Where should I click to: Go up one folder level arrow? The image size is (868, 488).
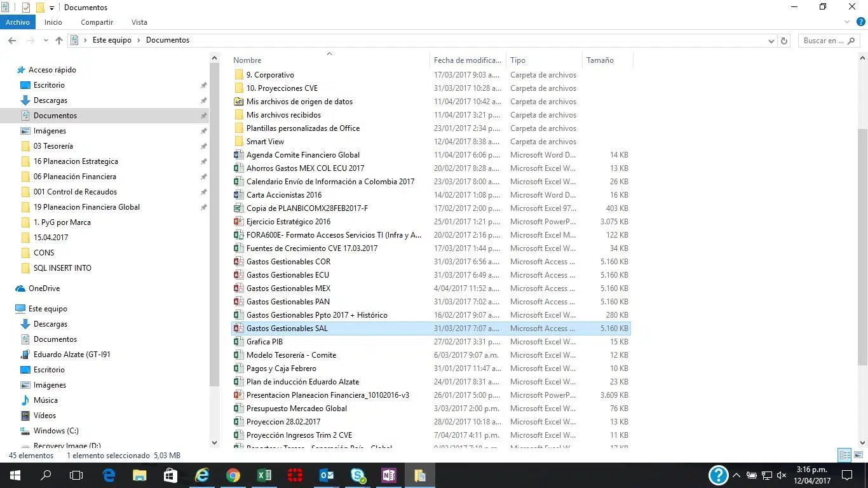click(x=59, y=40)
